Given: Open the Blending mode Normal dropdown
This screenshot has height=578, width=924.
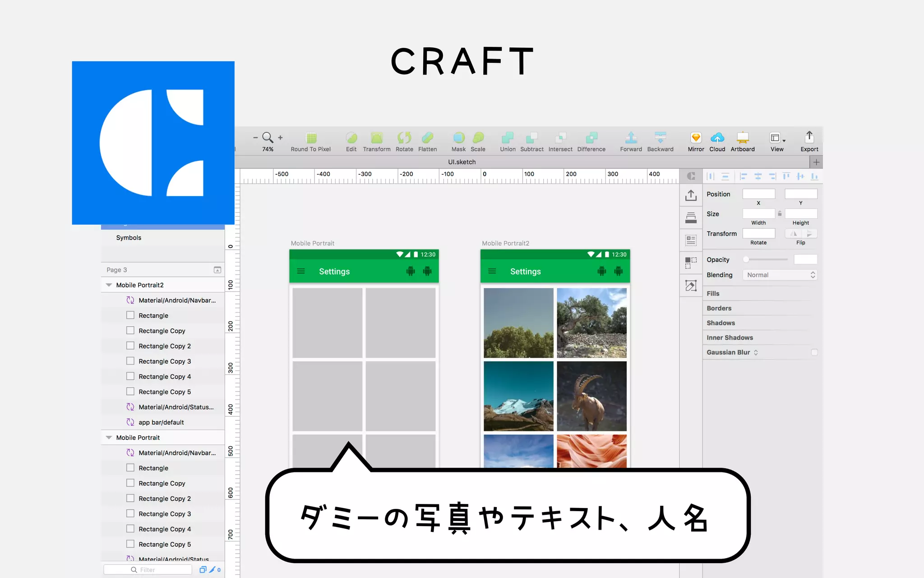Looking at the screenshot, I should [780, 275].
